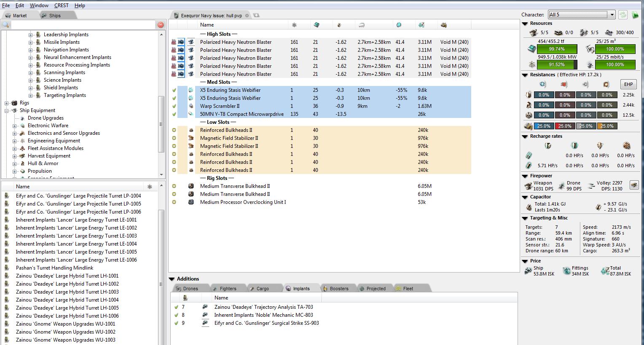Click the new fit tab plus icon

(256, 15)
